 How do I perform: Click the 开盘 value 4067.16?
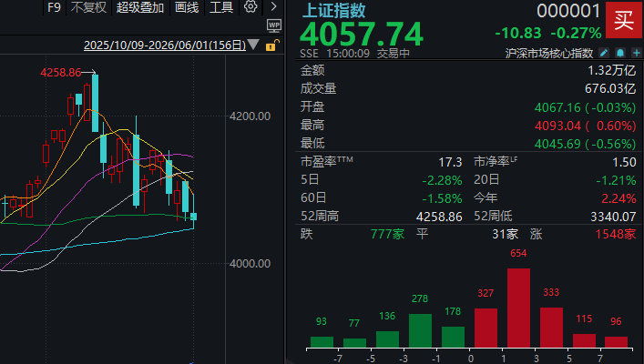(x=557, y=107)
